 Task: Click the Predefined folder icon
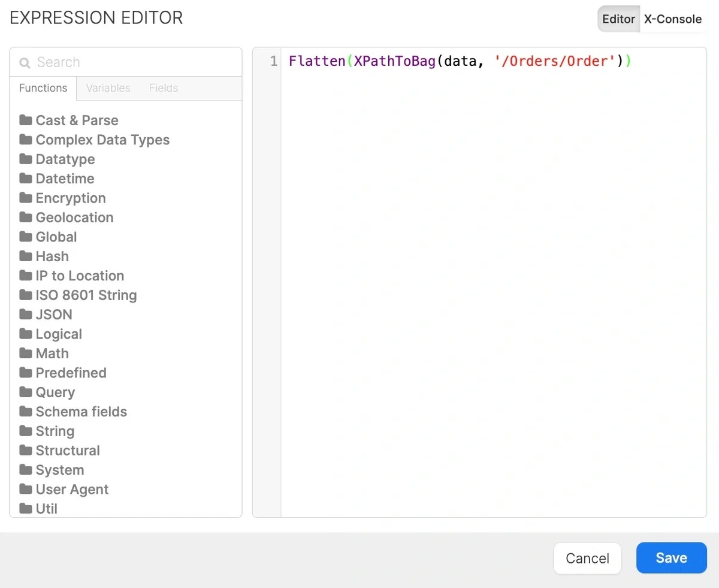coord(26,372)
